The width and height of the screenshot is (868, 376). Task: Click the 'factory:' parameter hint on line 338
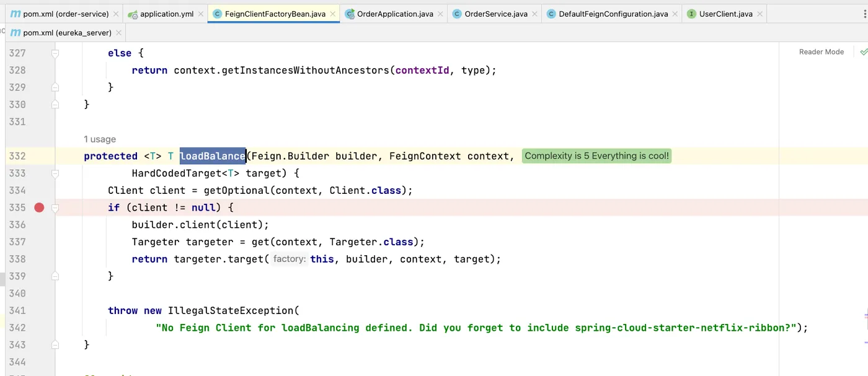point(290,259)
